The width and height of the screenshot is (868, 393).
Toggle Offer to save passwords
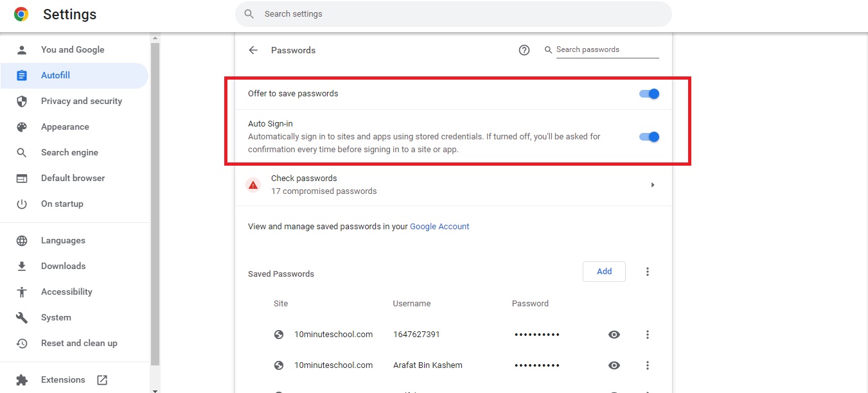(649, 93)
